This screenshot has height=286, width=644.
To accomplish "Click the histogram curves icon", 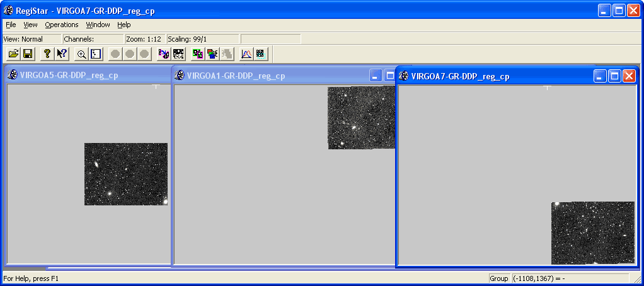I will pos(246,54).
